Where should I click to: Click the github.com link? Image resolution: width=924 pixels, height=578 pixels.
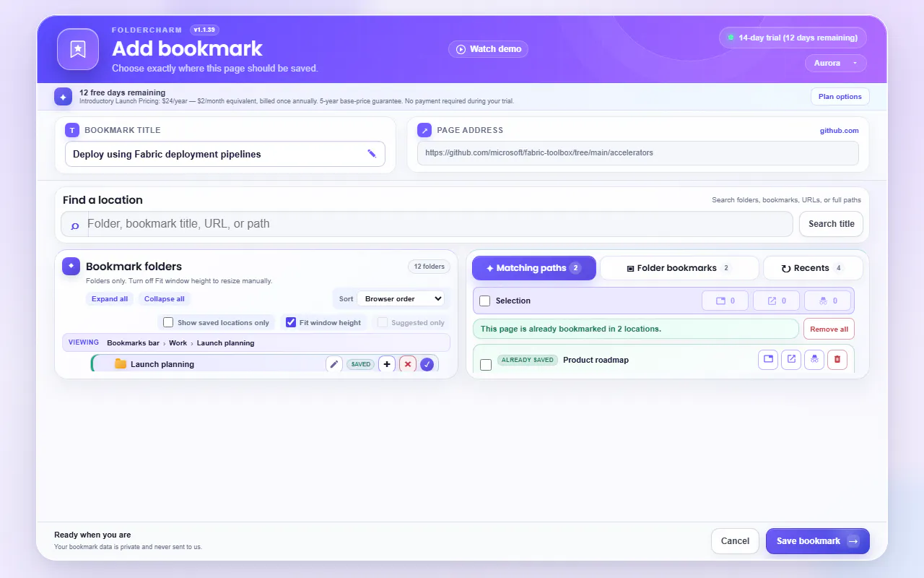(839, 130)
